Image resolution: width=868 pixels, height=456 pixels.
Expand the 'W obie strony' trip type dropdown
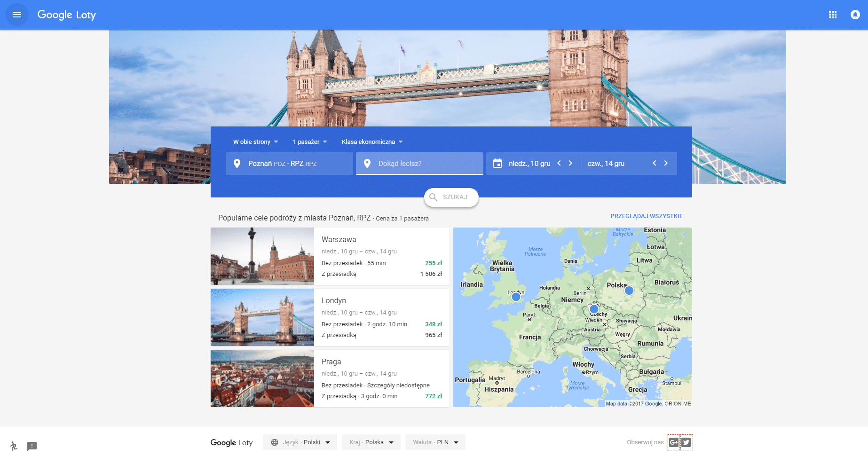(x=256, y=142)
